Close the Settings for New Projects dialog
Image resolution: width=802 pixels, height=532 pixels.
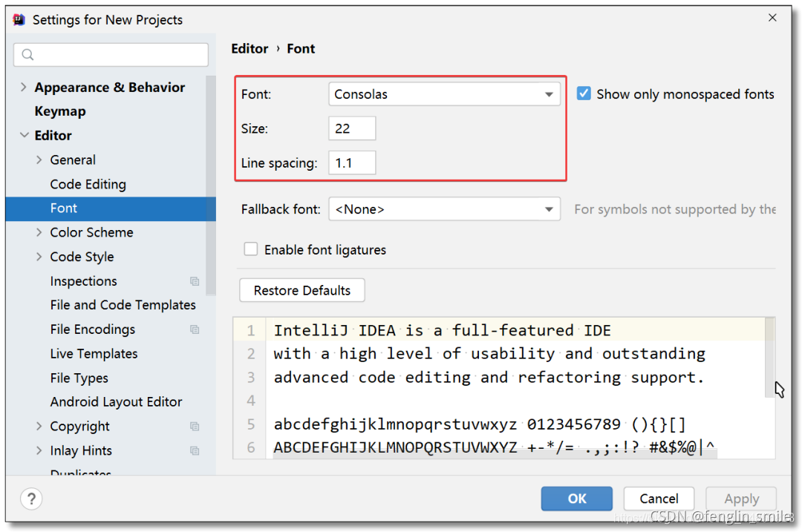pos(772,18)
